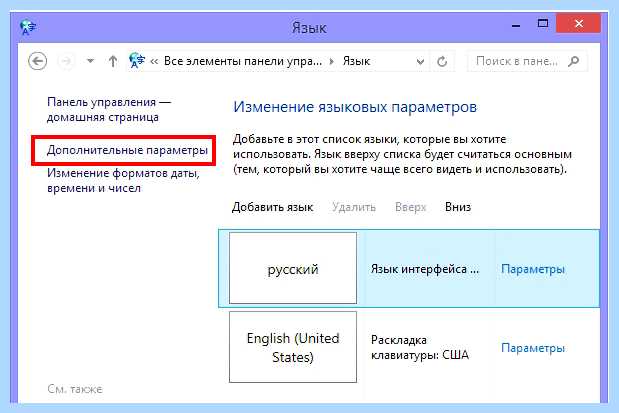
Task: Open Параметры for English (United States)
Action: point(533,348)
